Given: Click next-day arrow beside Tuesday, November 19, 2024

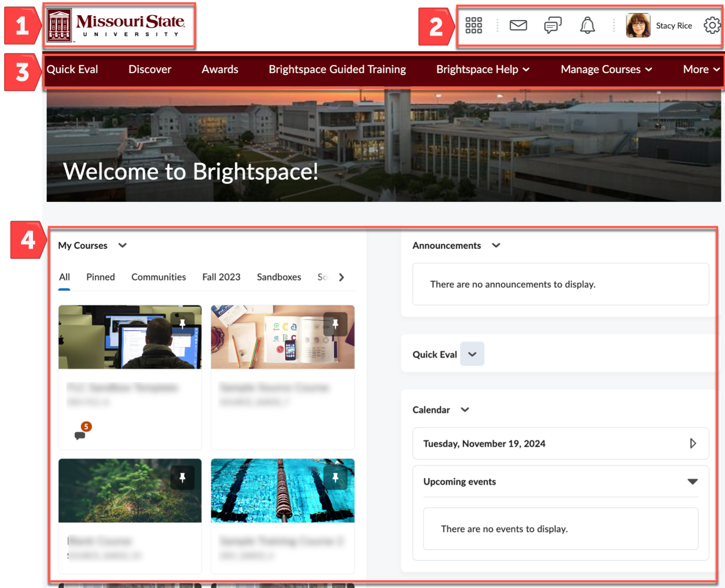Looking at the screenshot, I should tap(692, 444).
